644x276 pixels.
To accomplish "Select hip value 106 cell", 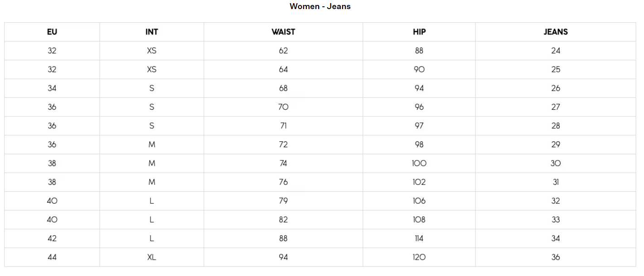I will [419, 201].
